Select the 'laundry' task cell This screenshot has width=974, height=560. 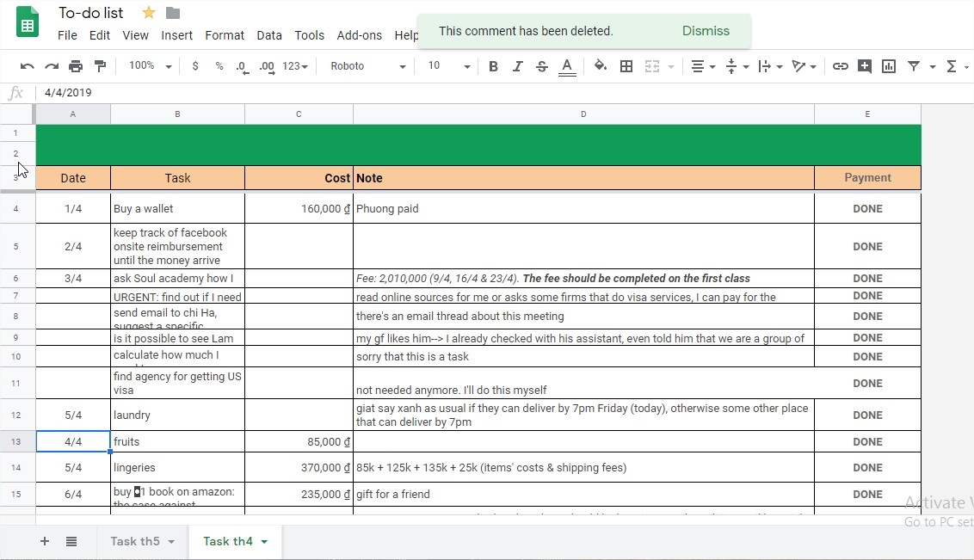(x=177, y=415)
